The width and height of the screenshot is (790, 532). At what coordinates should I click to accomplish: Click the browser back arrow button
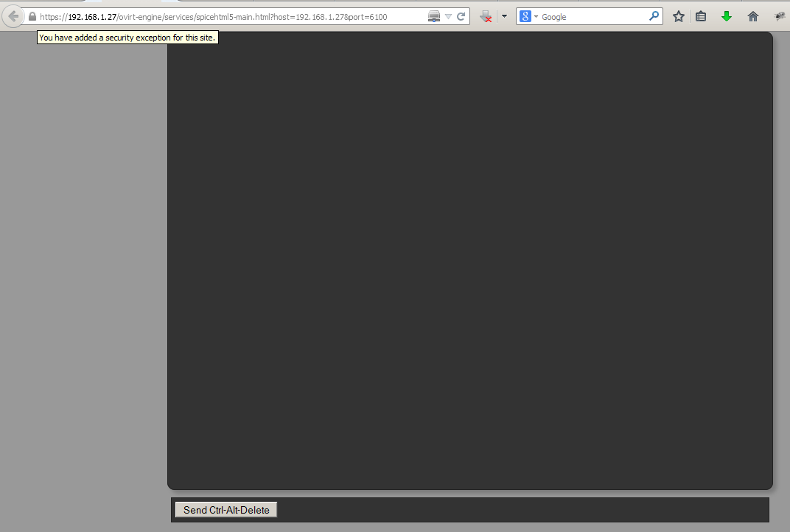[13, 16]
